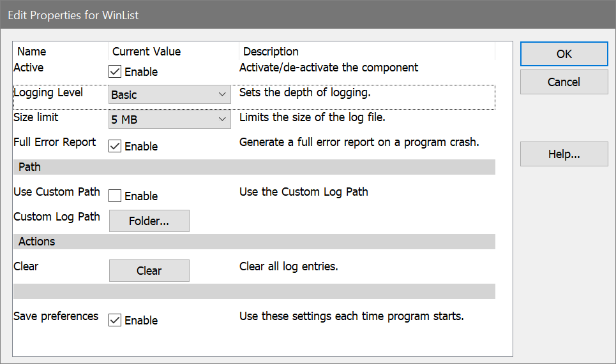
Task: Toggle the Save preferences checkbox
Action: (116, 321)
